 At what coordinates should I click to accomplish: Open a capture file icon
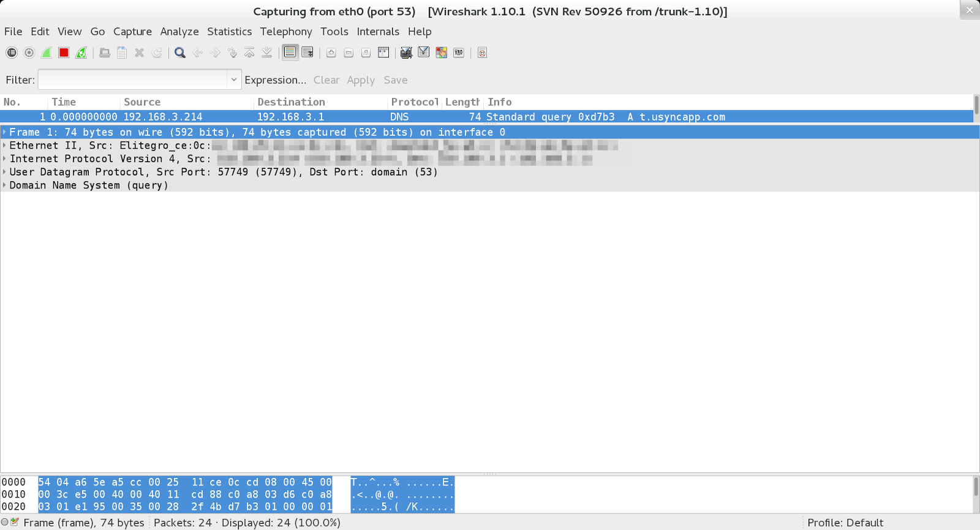(105, 53)
